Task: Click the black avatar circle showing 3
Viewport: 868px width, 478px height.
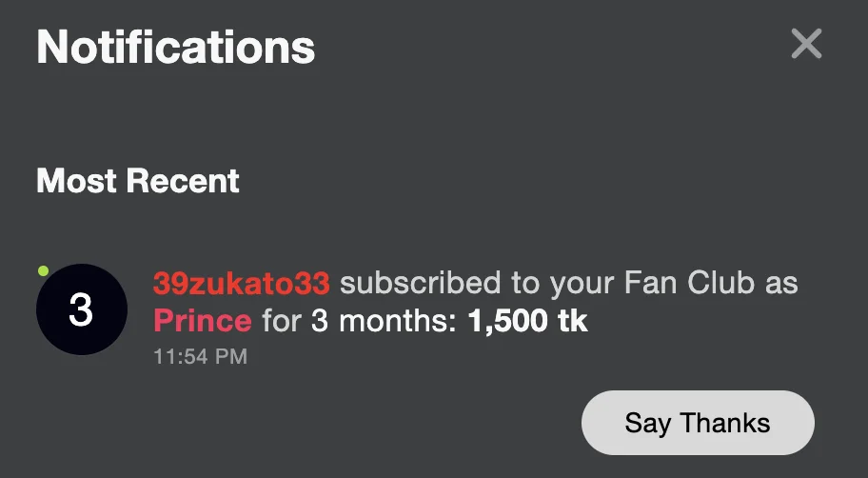Action: [x=81, y=309]
